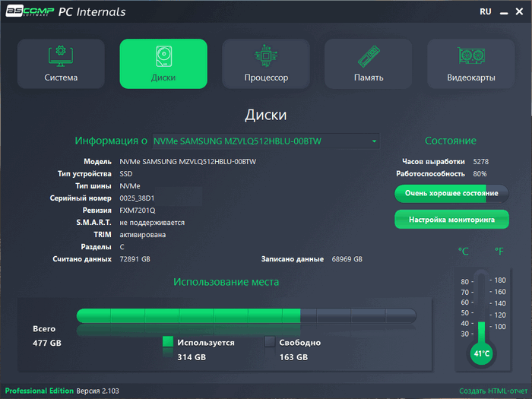
Task: Click the revision value FXM7201Q
Action: coord(138,211)
